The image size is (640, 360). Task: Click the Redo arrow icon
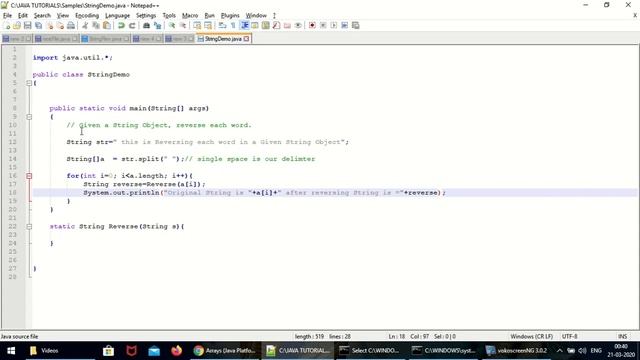[132, 25]
